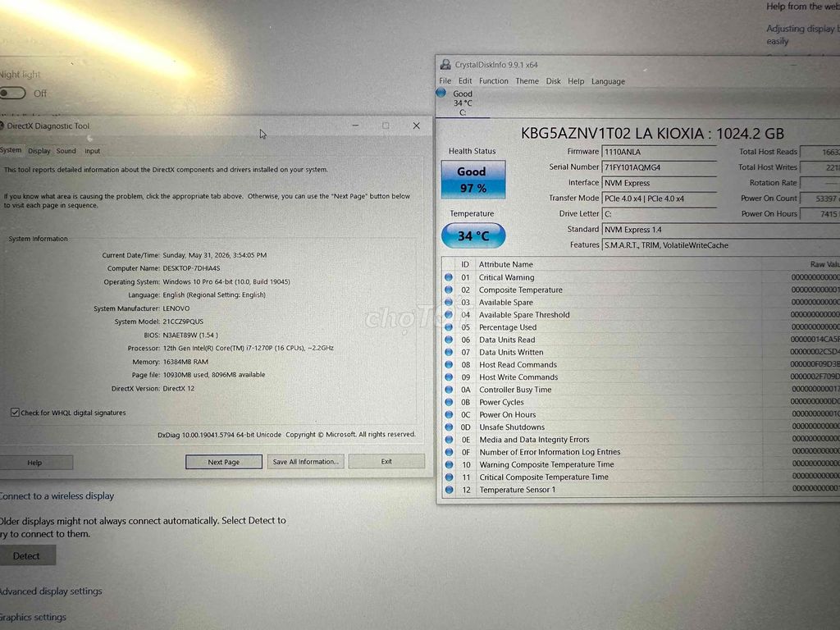Click the Help button in DxDiag

click(34, 463)
